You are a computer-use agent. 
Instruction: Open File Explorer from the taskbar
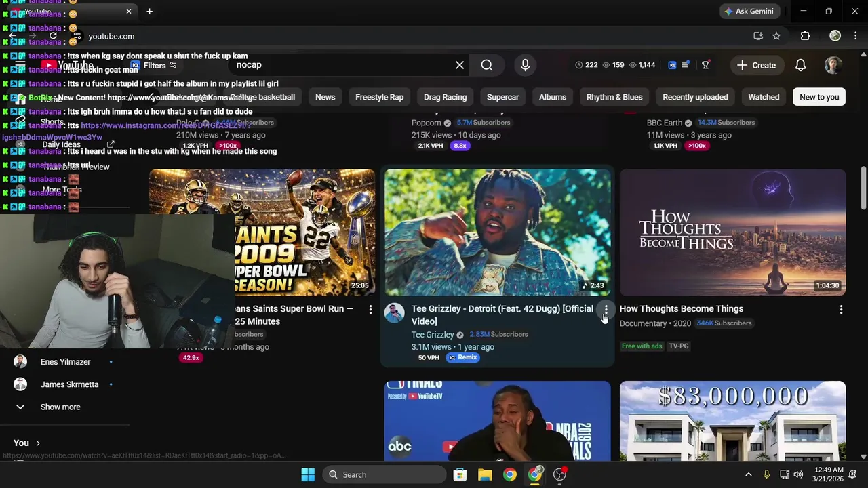485,474
